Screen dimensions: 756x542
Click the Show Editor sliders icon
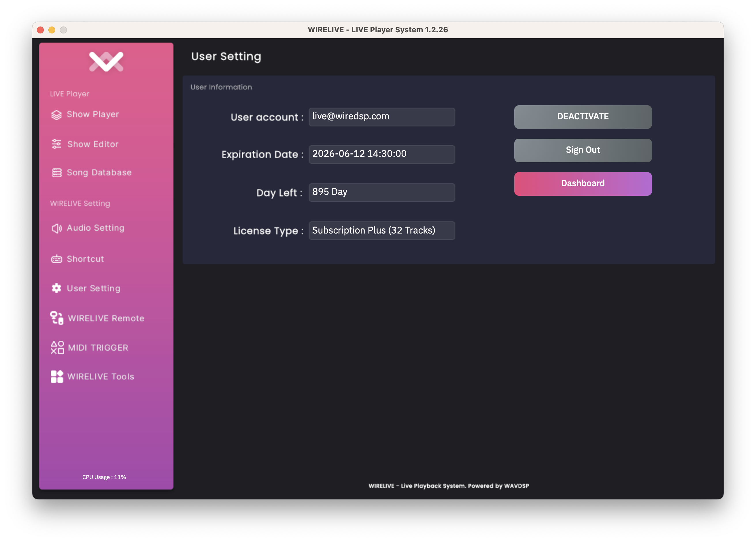[56, 144]
